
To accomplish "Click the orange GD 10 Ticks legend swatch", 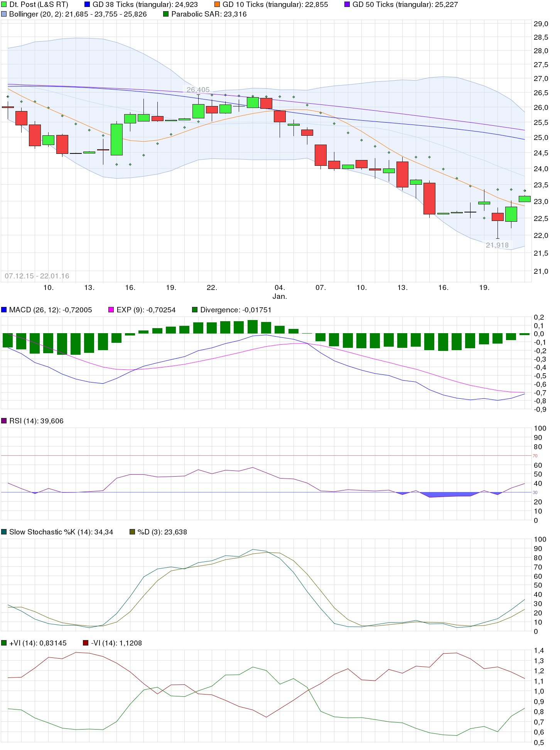I will pyautogui.click(x=217, y=5).
